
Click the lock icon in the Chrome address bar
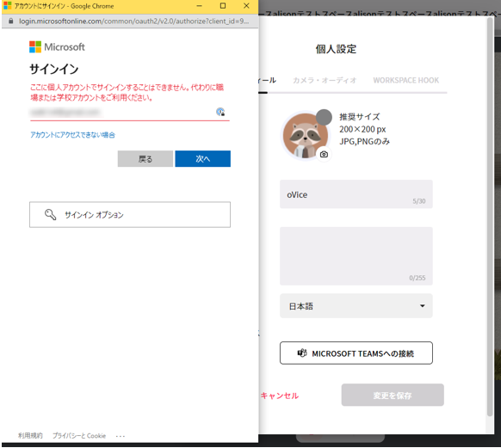pos(11,21)
